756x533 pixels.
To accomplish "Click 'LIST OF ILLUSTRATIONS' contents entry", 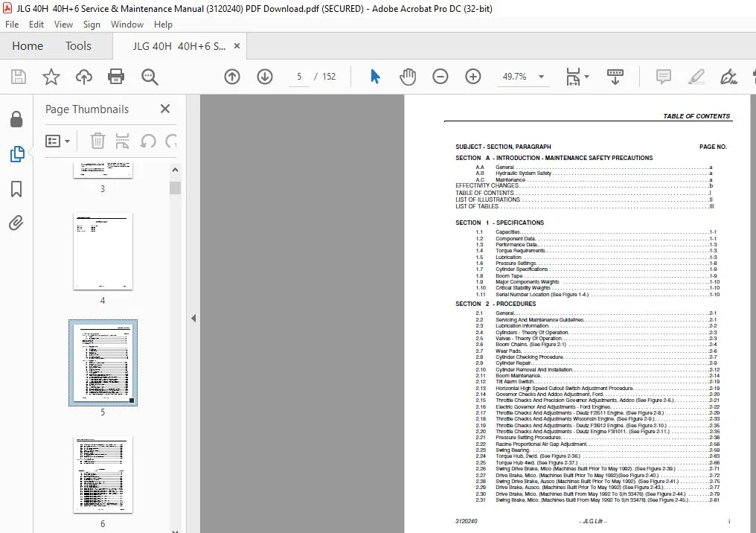I will 487,200.
